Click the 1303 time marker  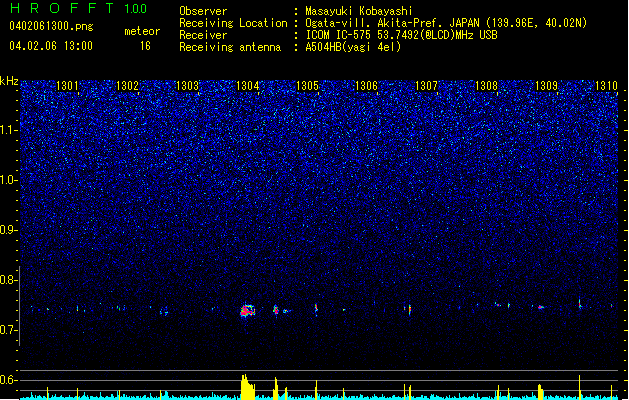pos(187,86)
